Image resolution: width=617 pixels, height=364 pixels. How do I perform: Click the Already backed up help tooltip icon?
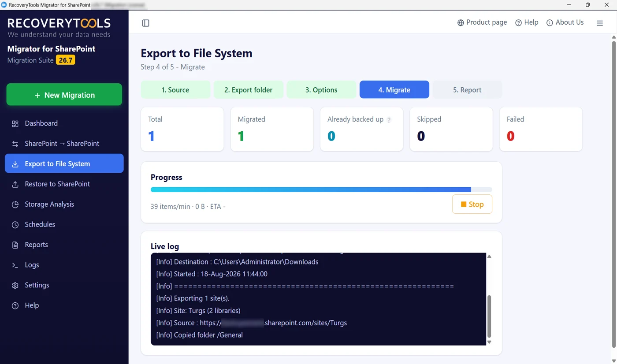click(389, 120)
